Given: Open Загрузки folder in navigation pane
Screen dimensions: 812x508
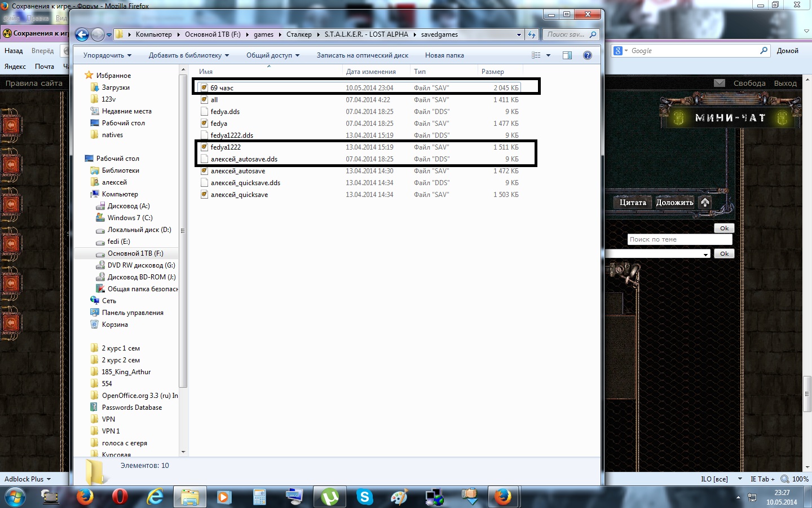Looking at the screenshot, I should tap(116, 87).
